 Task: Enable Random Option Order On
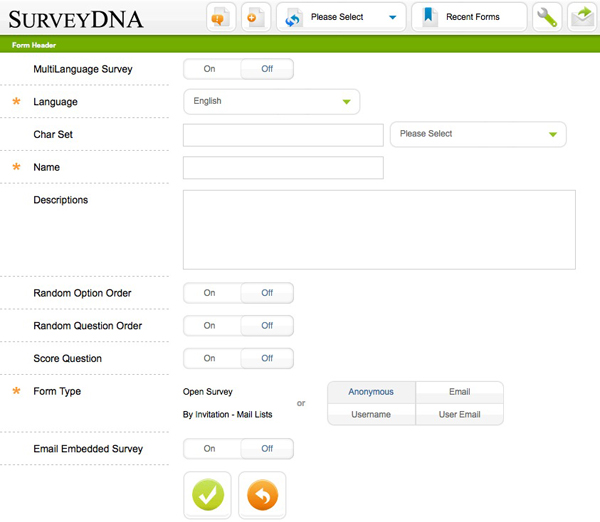point(210,293)
